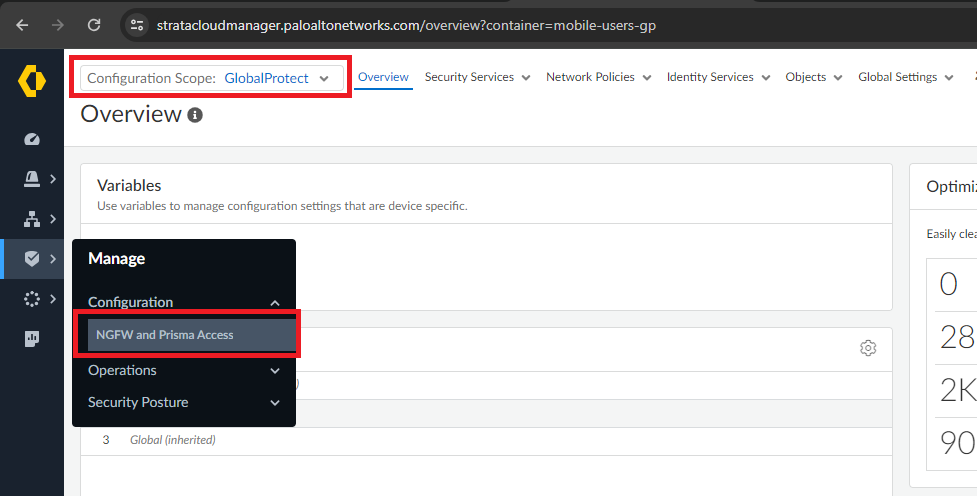Select the Manage shield icon in sidebar
Screen dimensions: 977x496
(x=32, y=259)
